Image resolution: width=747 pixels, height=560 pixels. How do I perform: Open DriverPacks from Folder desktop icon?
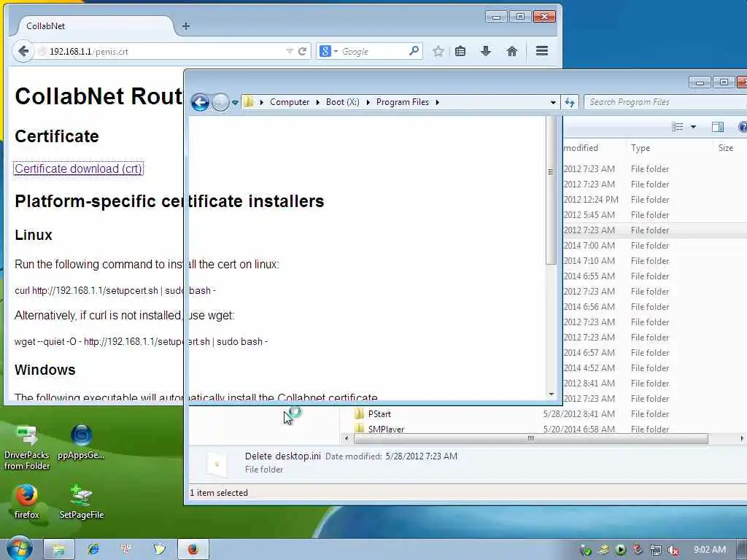(x=27, y=448)
